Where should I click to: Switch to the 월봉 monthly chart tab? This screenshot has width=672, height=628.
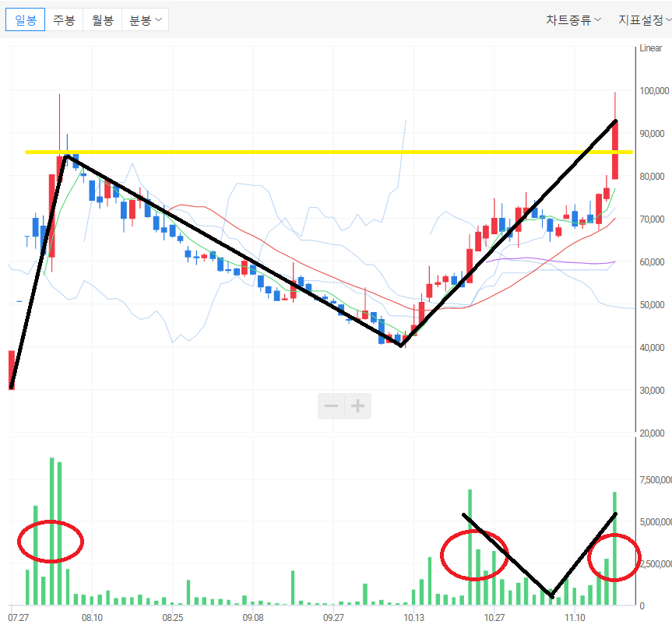tap(103, 19)
